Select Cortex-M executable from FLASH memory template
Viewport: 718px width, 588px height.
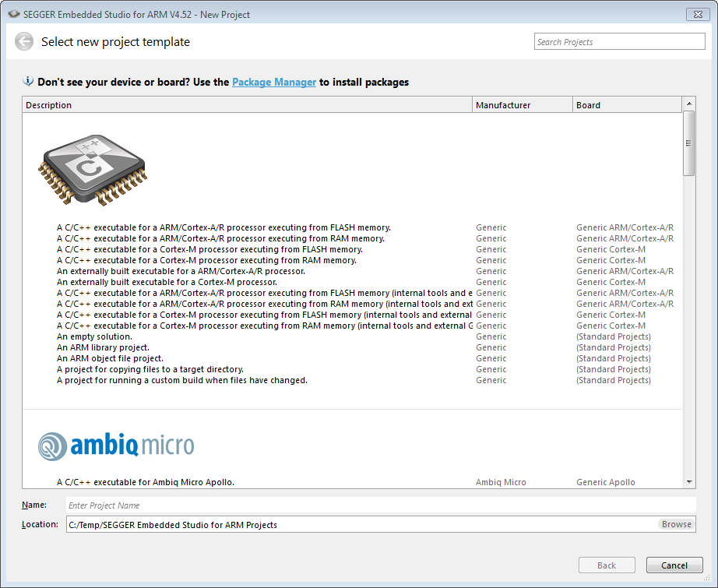(x=209, y=249)
